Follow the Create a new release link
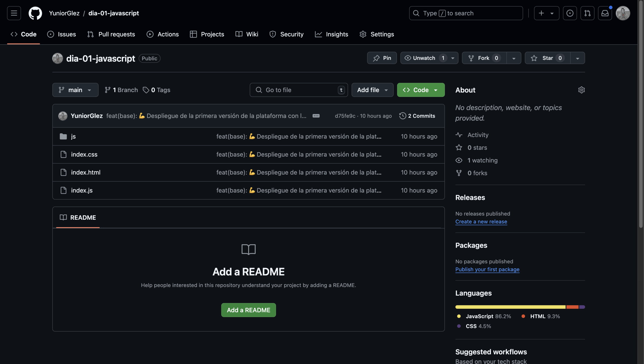The image size is (644, 364). pos(481,222)
